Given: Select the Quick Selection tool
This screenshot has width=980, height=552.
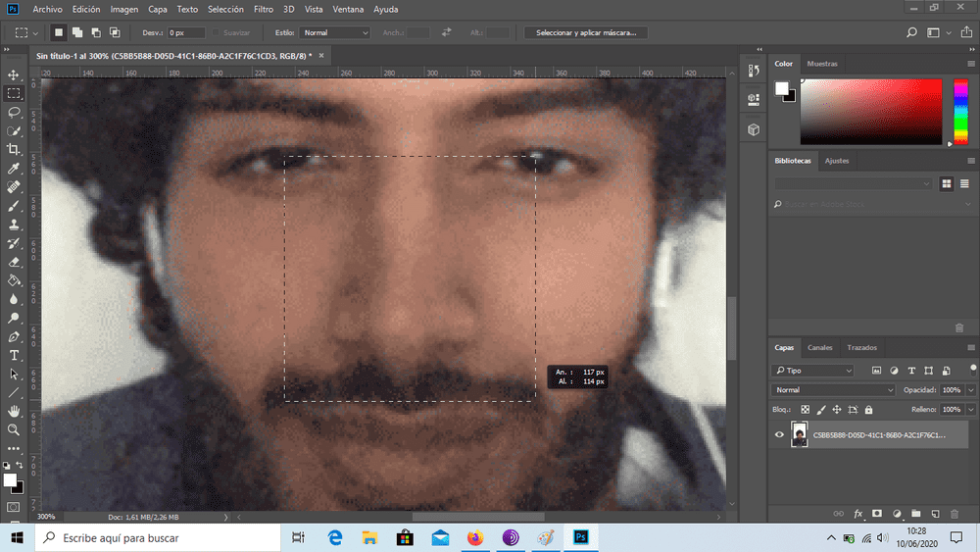Looking at the screenshot, I should 13,131.
